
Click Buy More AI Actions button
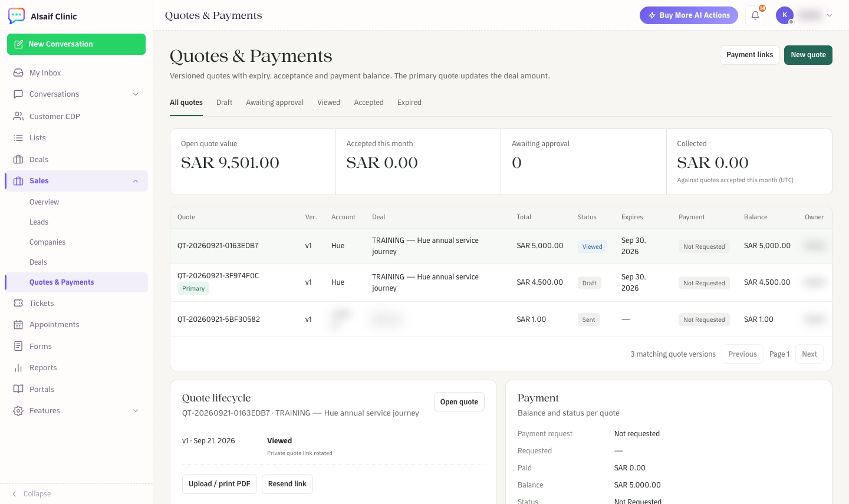pyautogui.click(x=689, y=15)
